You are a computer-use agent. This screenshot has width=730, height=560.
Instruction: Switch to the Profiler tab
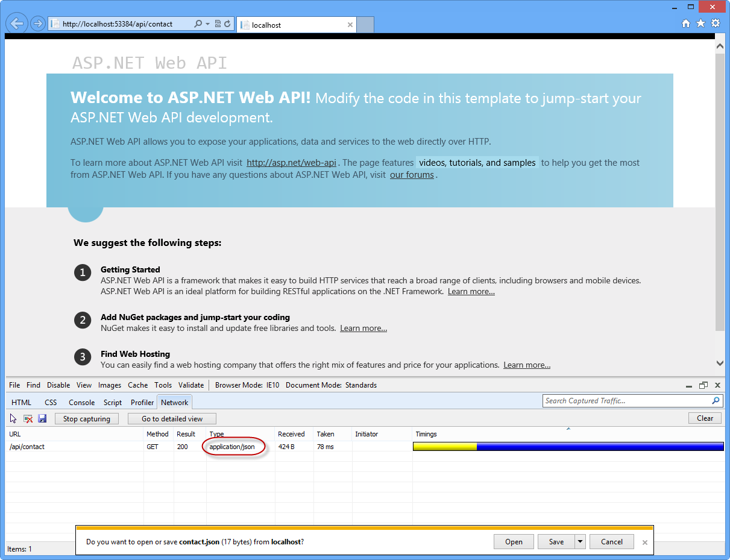coord(142,402)
